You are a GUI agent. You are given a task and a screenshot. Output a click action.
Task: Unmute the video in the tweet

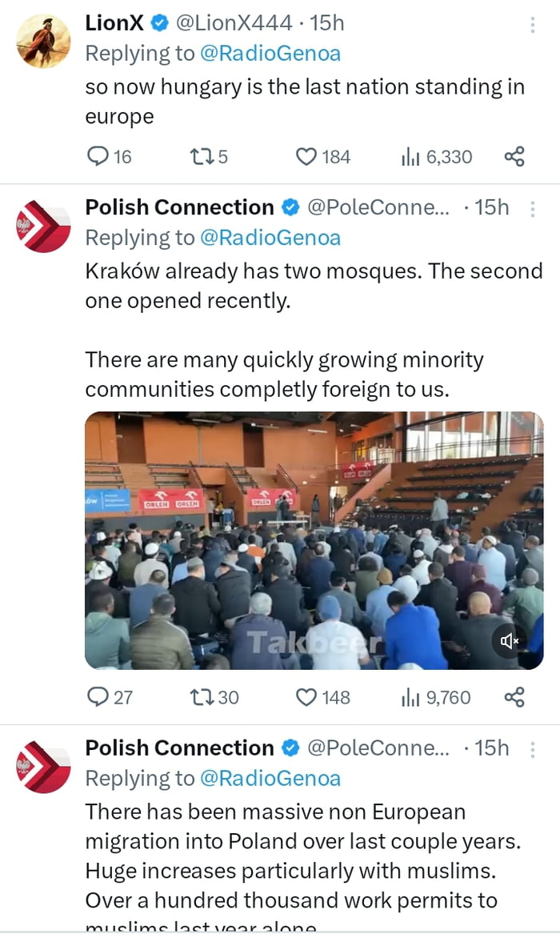[x=510, y=640]
